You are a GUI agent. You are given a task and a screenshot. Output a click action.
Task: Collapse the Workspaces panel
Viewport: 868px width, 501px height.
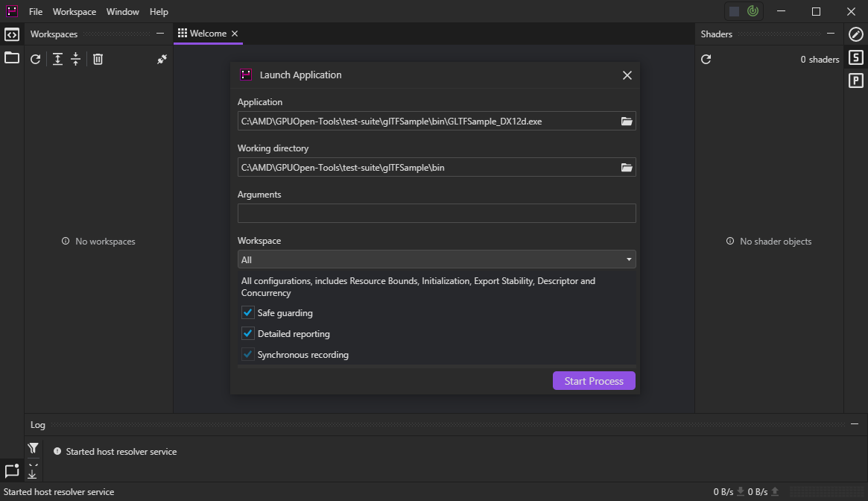pos(160,34)
